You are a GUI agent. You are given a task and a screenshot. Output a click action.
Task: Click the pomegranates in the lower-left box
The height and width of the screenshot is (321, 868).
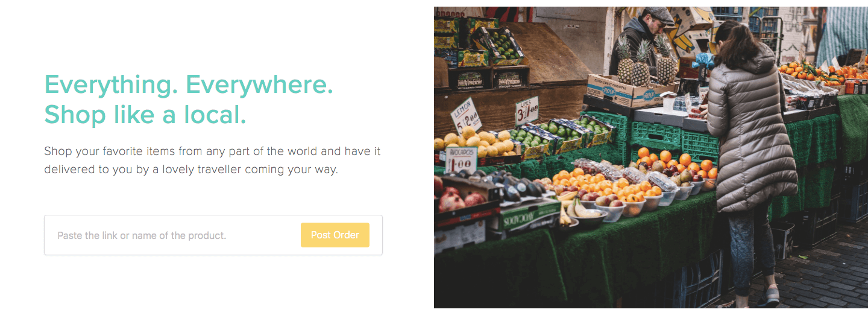point(458,198)
